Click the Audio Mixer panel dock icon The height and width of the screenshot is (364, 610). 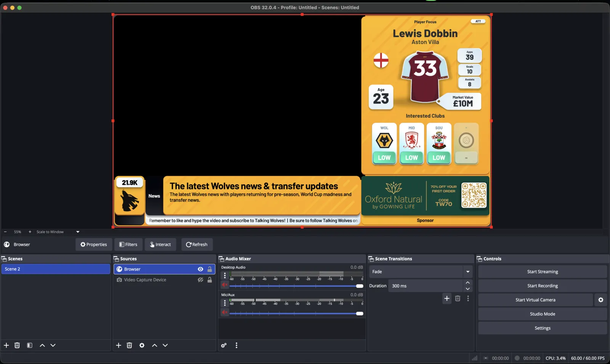click(221, 259)
